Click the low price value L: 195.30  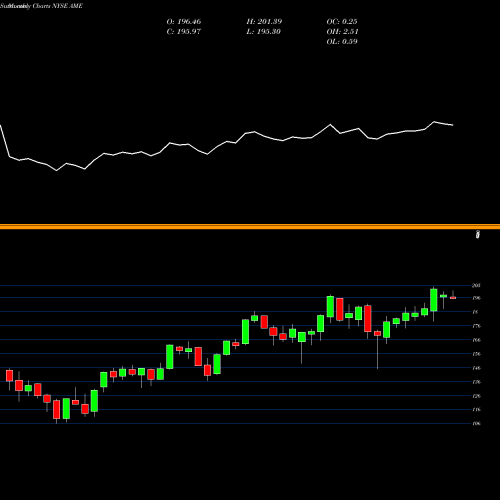(x=264, y=32)
